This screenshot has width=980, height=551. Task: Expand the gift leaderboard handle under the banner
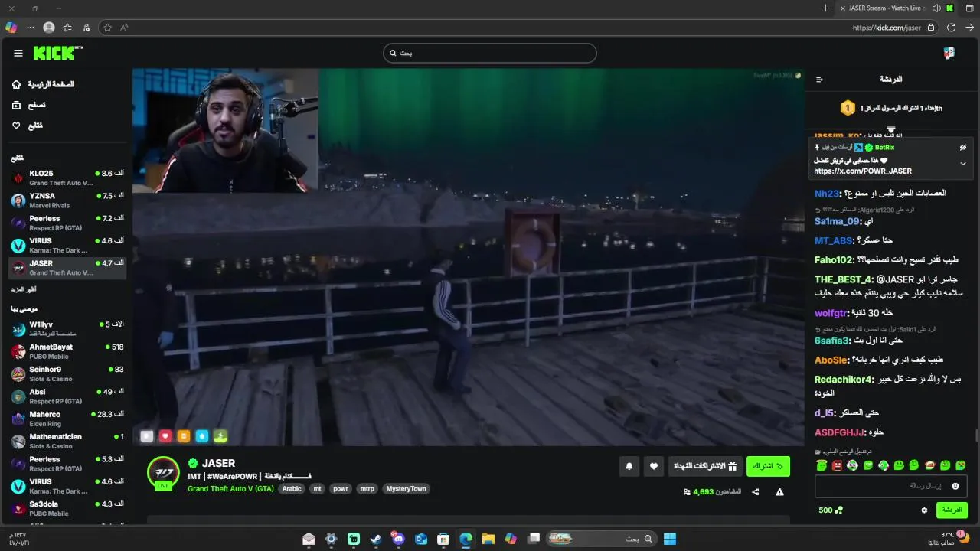coord(891,129)
